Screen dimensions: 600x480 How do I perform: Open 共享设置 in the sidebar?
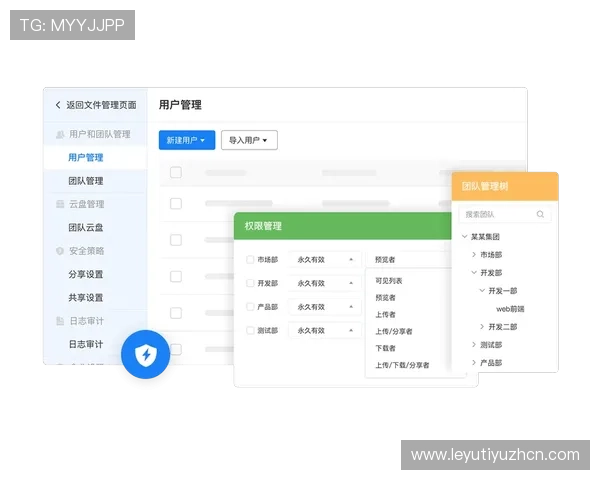pos(86,297)
